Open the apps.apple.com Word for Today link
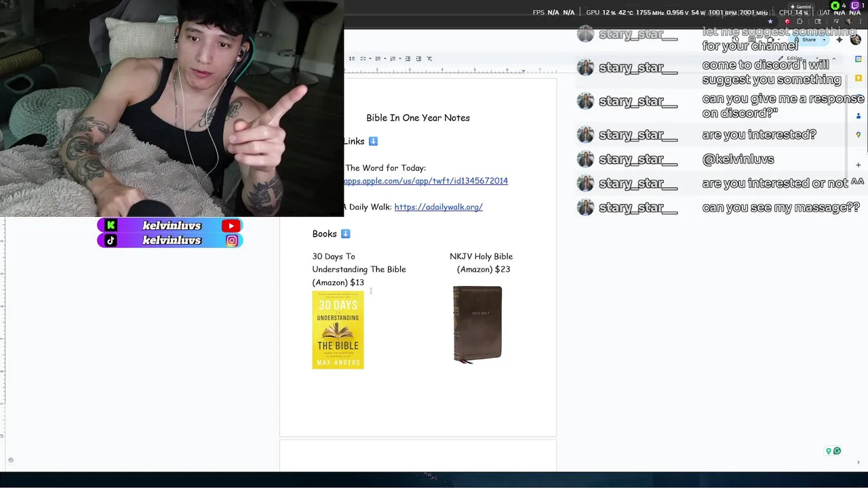Viewport: 868px width, 488px height. (x=426, y=181)
